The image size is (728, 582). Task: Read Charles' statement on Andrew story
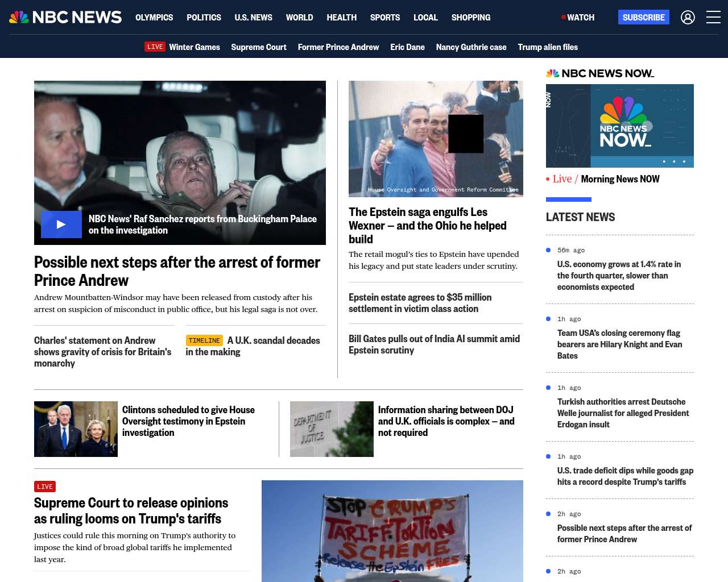click(103, 352)
